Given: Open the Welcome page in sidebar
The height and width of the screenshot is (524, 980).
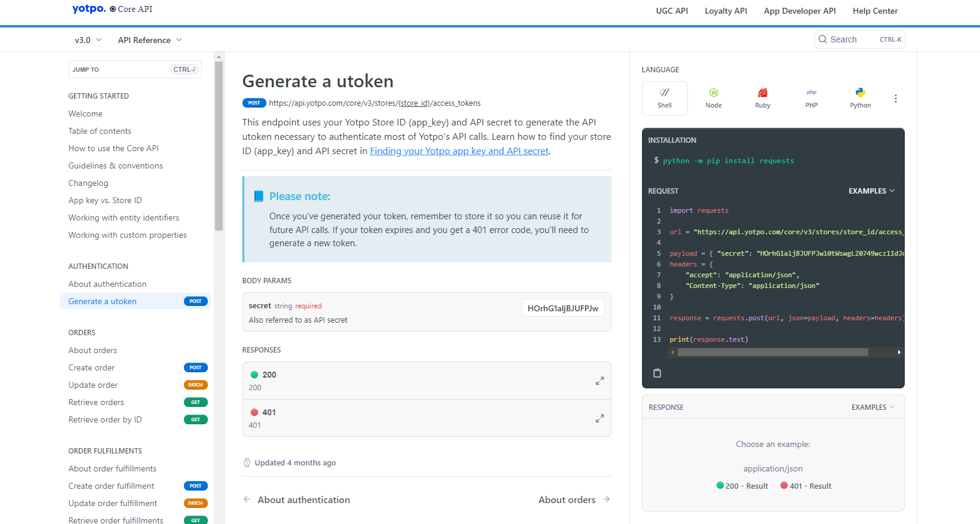Looking at the screenshot, I should tap(85, 114).
